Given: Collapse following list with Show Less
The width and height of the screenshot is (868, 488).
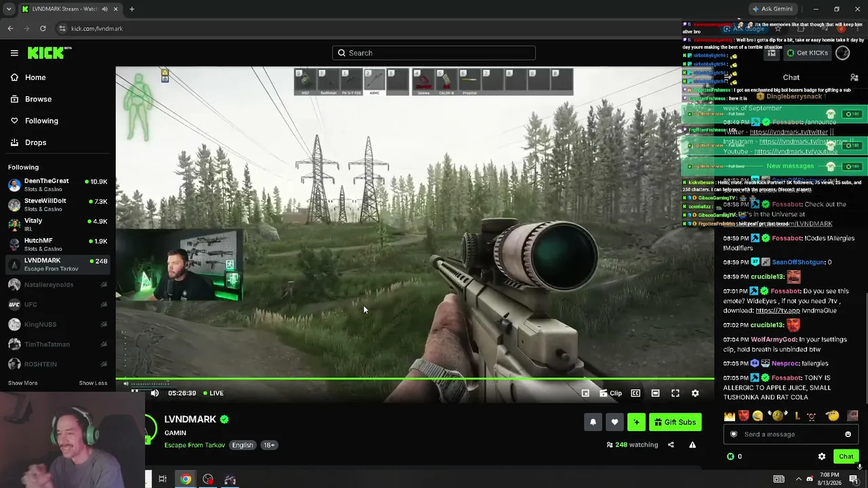Looking at the screenshot, I should [x=93, y=383].
